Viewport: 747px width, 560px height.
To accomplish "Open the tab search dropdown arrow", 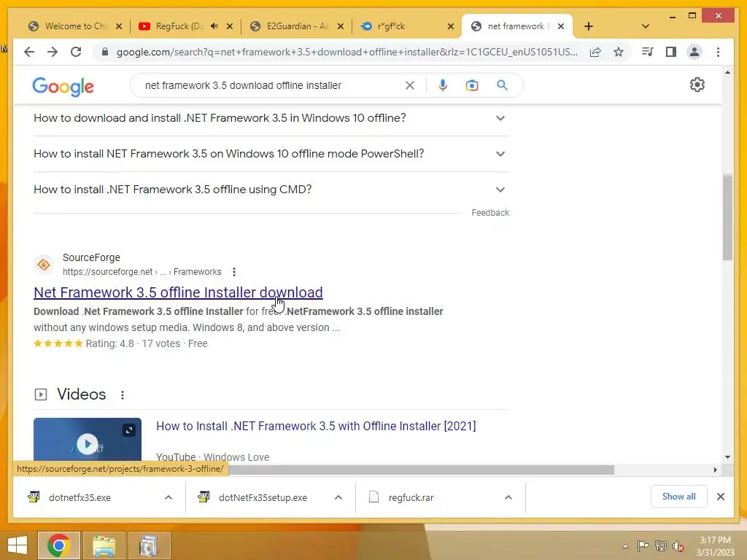I will pos(646,26).
